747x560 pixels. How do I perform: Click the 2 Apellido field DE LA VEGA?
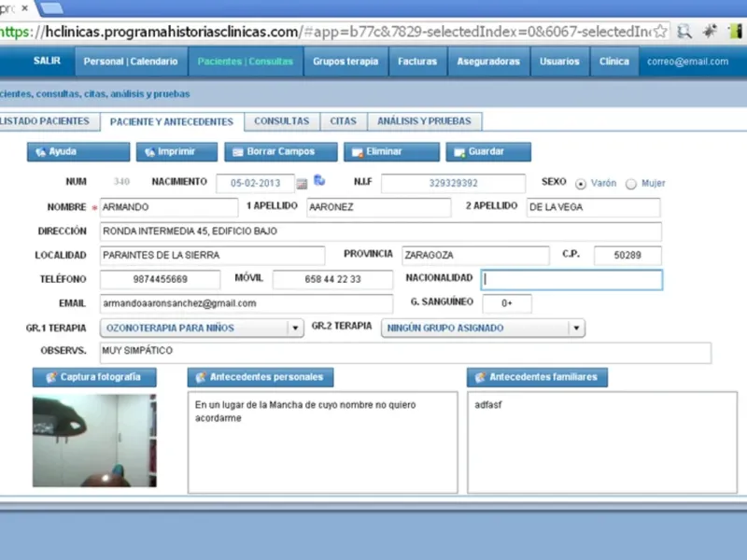pyautogui.click(x=593, y=207)
